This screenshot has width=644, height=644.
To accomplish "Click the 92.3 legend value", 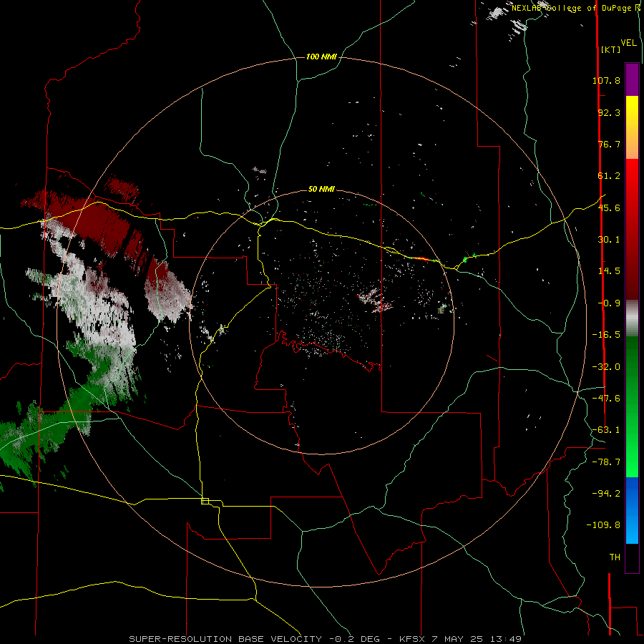I will (609, 112).
